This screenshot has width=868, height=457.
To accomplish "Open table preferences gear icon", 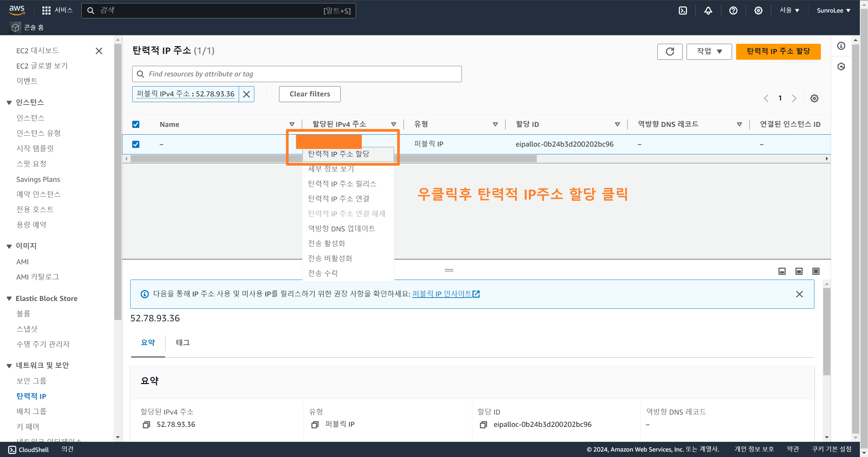I will click(x=814, y=98).
